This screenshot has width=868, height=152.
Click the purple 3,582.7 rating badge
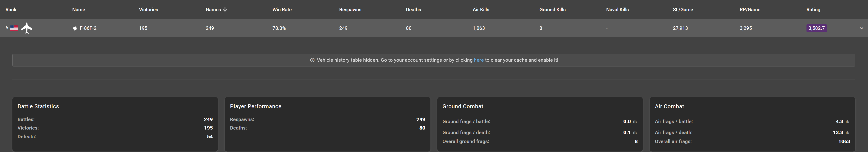pos(816,28)
